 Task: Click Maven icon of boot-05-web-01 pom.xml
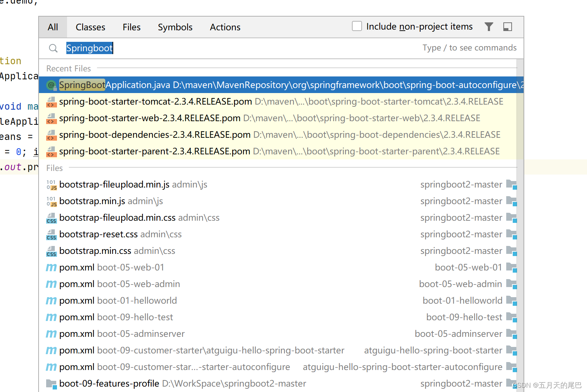click(x=51, y=268)
